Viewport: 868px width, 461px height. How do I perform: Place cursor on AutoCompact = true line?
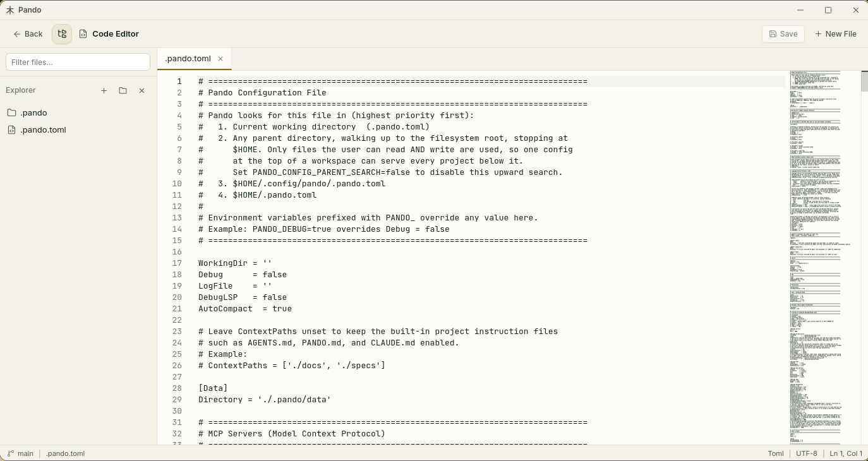click(245, 309)
